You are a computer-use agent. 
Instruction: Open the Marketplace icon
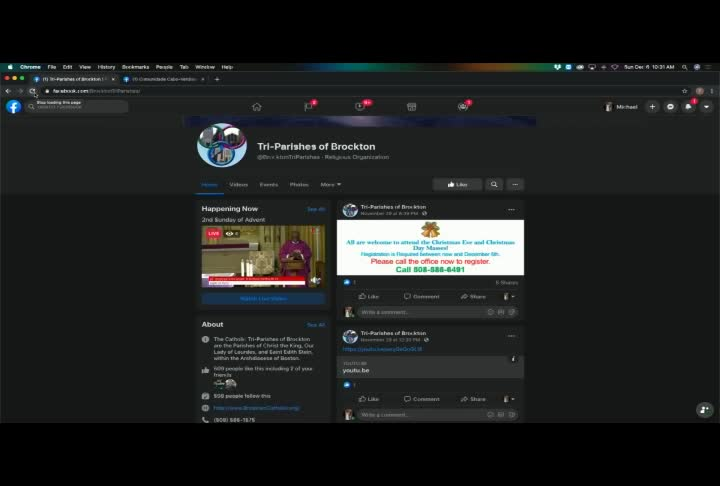point(411,107)
